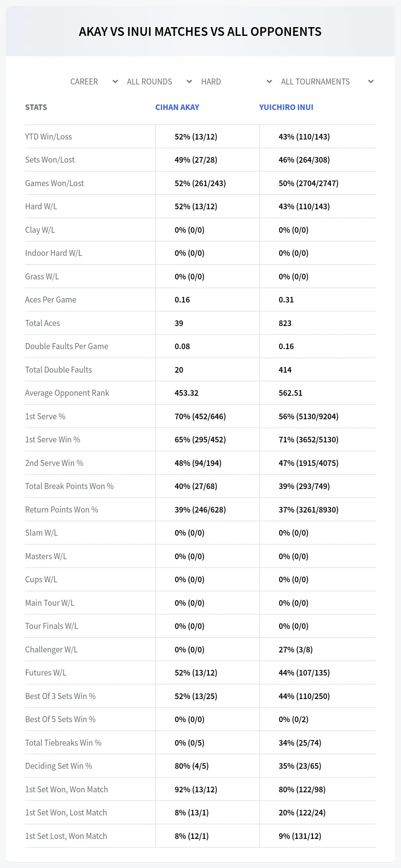
Task: Expand the ALL ROUNDS dropdown
Action: (159, 82)
